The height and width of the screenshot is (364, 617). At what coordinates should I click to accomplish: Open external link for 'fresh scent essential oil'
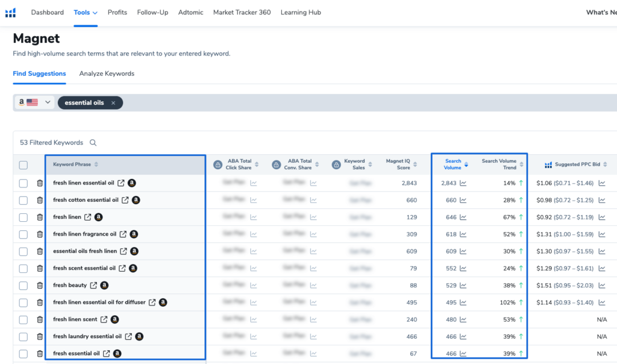click(122, 268)
